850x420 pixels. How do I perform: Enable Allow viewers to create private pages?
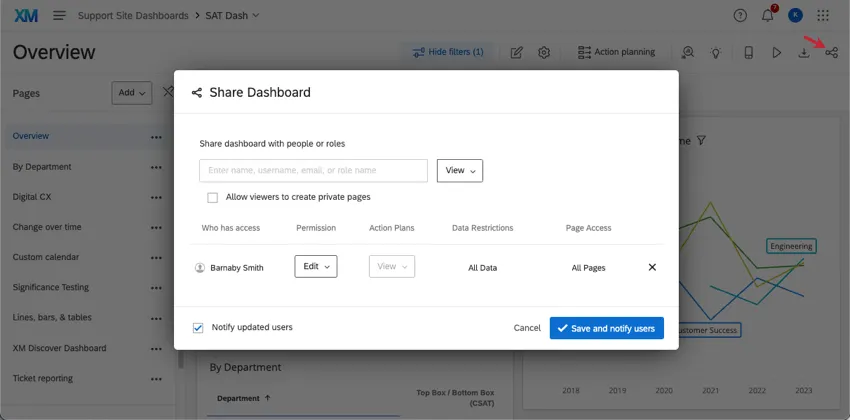pyautogui.click(x=212, y=197)
